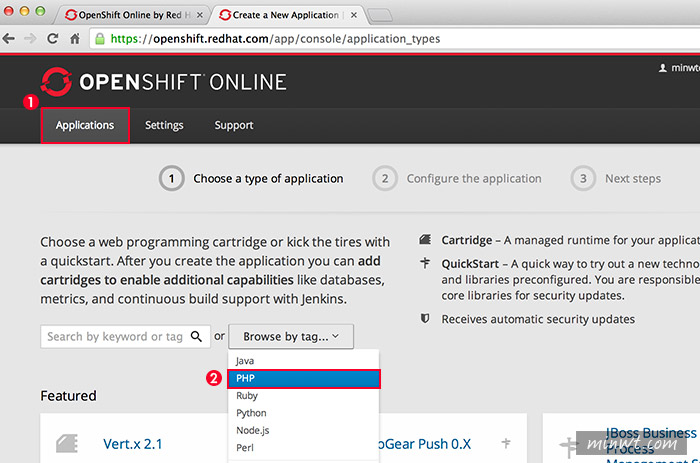Open the Settings navigation tab
Viewport: 700px width, 463px height.
point(164,125)
